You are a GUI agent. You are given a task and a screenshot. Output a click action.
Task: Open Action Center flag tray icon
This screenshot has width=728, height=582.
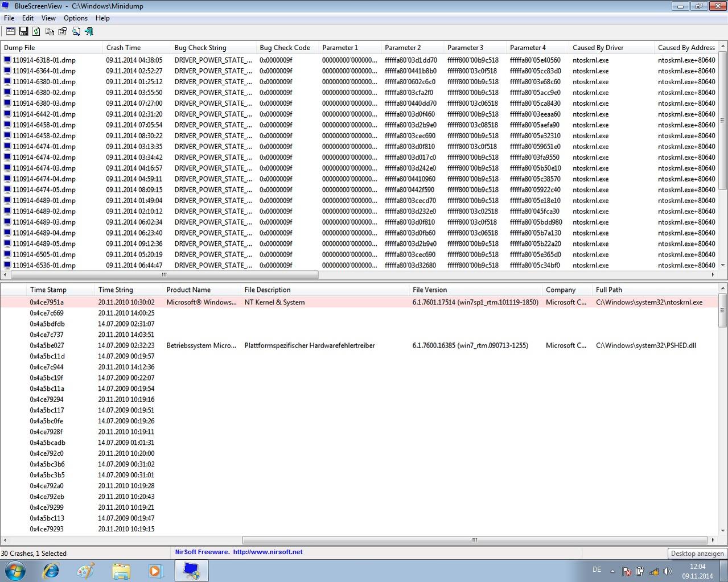(627, 571)
